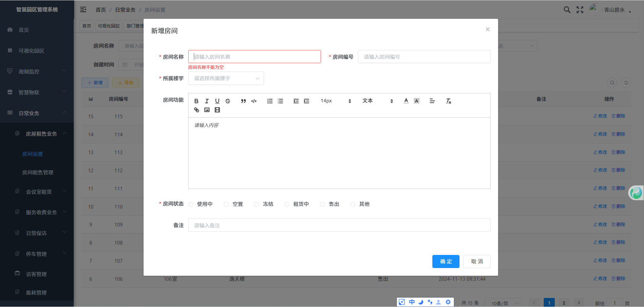Select the 空置 room status

[226, 204]
